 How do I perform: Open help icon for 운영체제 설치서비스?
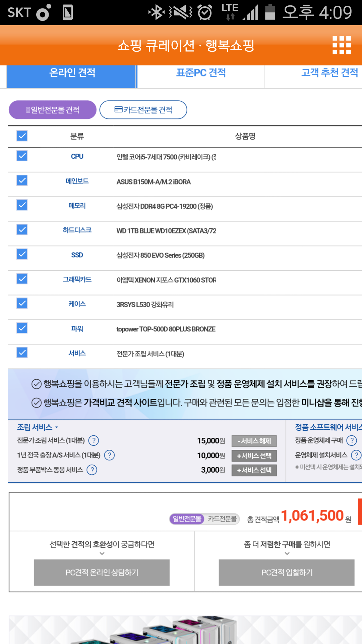(x=356, y=455)
